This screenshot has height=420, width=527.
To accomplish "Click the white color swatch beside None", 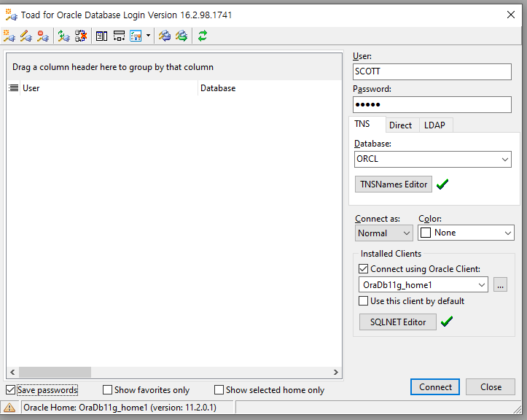I will 426,233.
